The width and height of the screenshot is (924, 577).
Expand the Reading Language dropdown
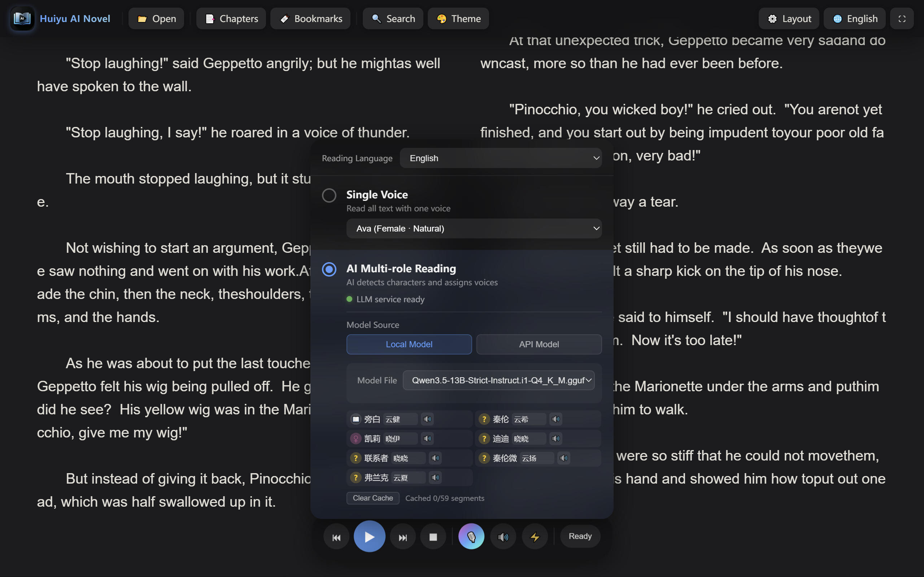coord(501,158)
